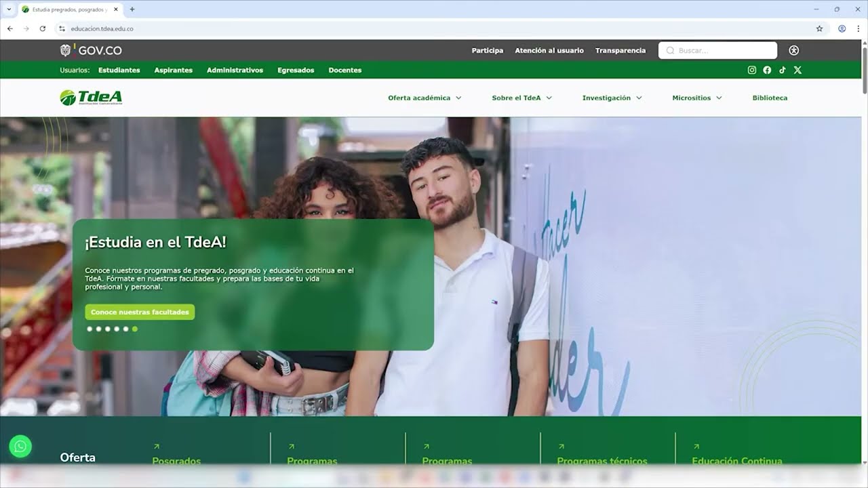Screen dimensions: 868x488
Task: Click Conoce nuestras facultades button
Action: pyautogui.click(x=140, y=312)
